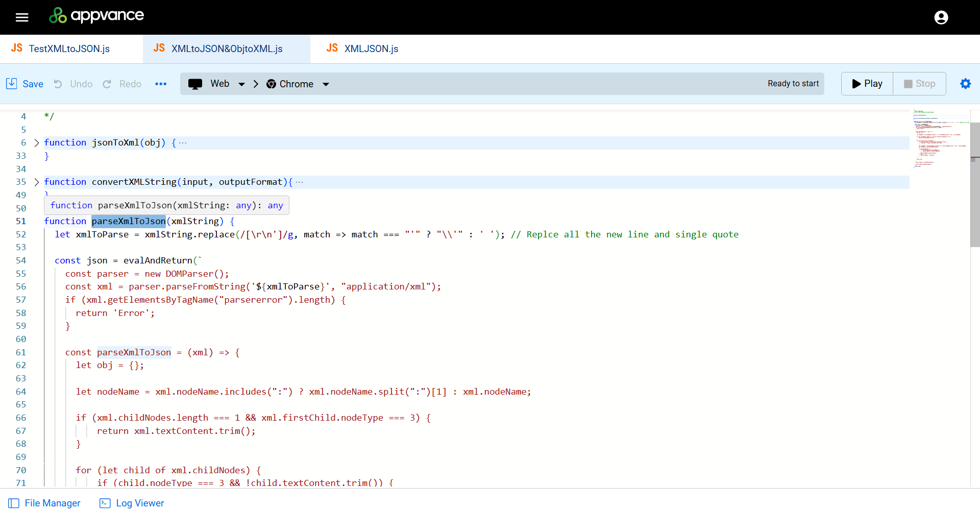Unfold the ellipsis after convertXMLString signature
980x510 pixels.
coord(299,182)
